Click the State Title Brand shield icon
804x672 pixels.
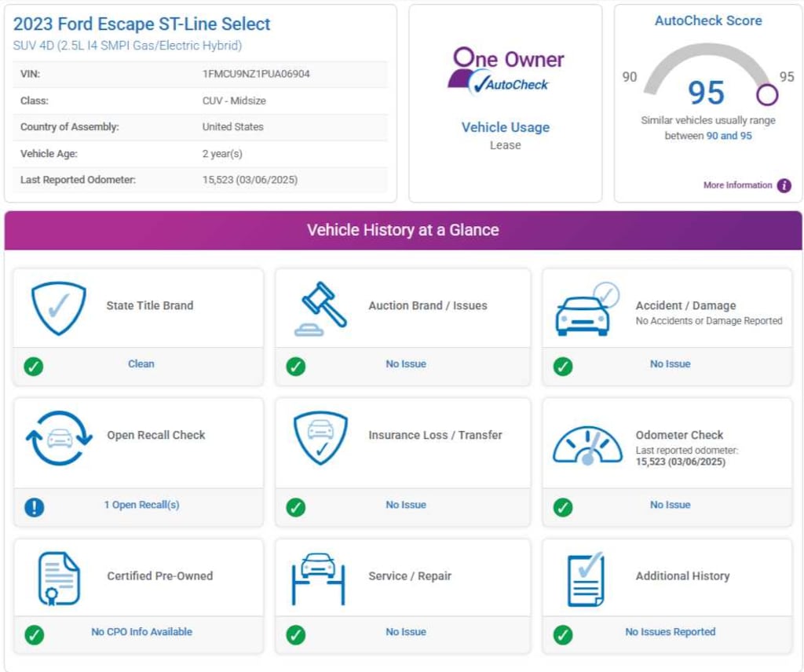point(58,309)
